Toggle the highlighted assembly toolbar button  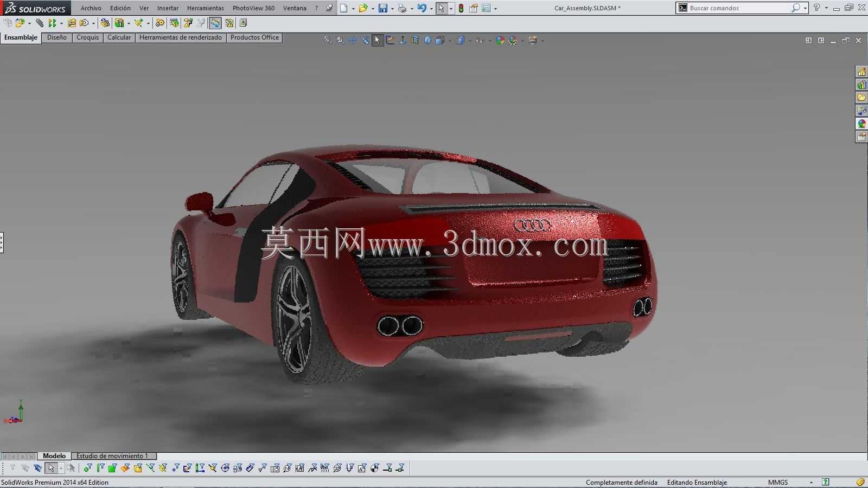[215, 23]
